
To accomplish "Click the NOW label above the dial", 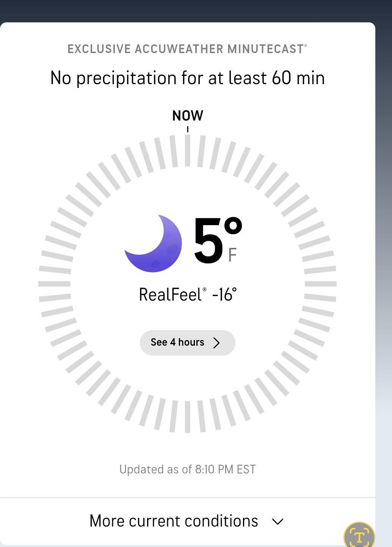I will (188, 116).
